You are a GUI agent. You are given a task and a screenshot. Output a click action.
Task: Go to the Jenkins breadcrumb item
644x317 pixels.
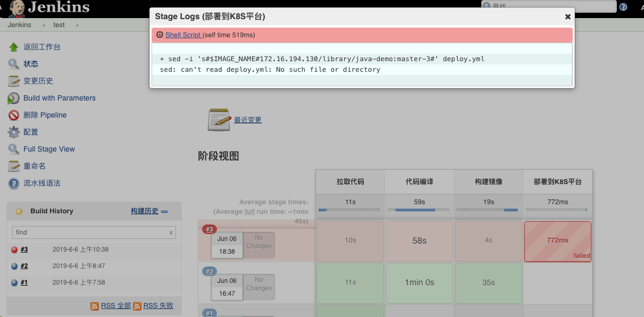(x=19, y=24)
